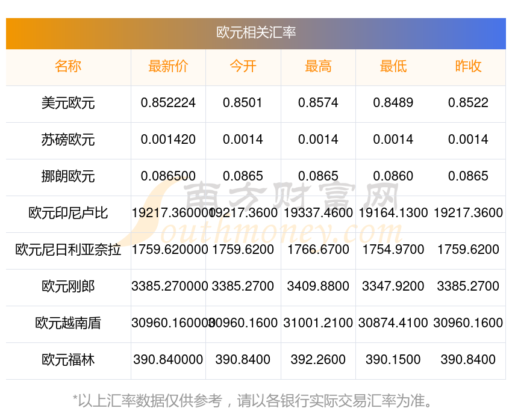Image resolution: width=512 pixels, height=420 pixels.
Task: Select the 欧元越南盾 row name
Action: pos(68,323)
